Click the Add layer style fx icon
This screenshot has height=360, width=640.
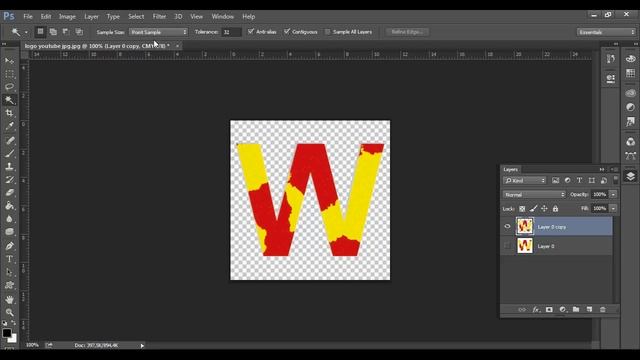point(536,309)
